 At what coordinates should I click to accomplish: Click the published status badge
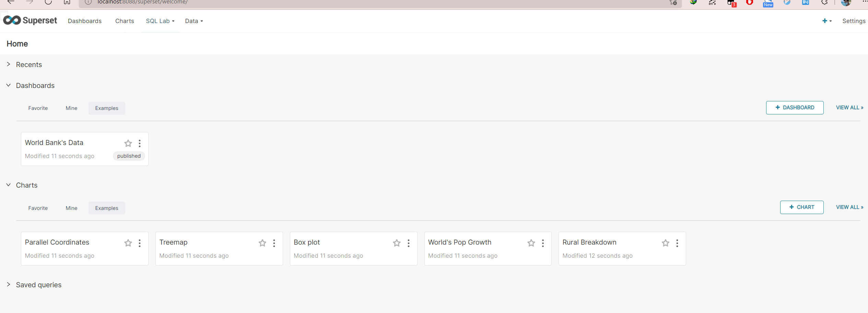tap(129, 156)
